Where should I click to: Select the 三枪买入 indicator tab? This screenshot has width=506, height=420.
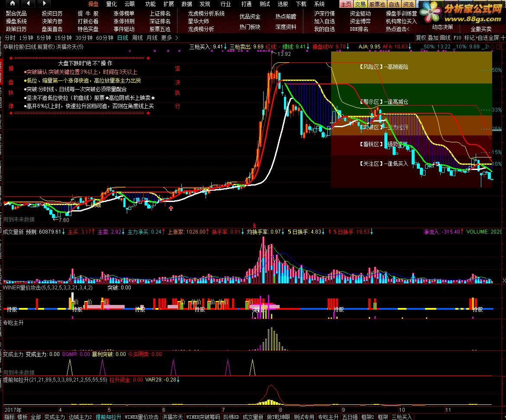pyautogui.click(x=402, y=417)
